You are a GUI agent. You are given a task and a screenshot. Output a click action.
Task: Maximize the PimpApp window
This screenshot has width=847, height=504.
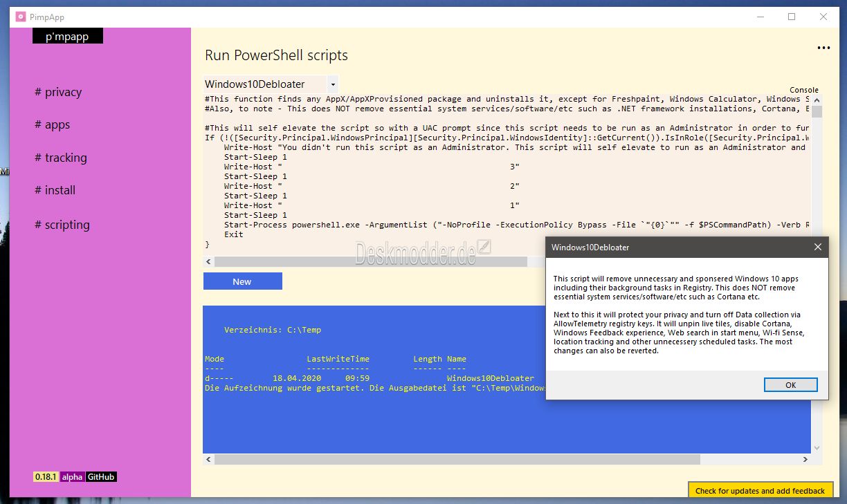tap(792, 17)
